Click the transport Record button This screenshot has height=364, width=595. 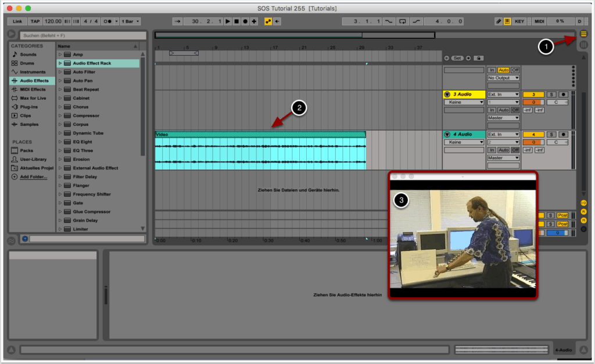245,21
